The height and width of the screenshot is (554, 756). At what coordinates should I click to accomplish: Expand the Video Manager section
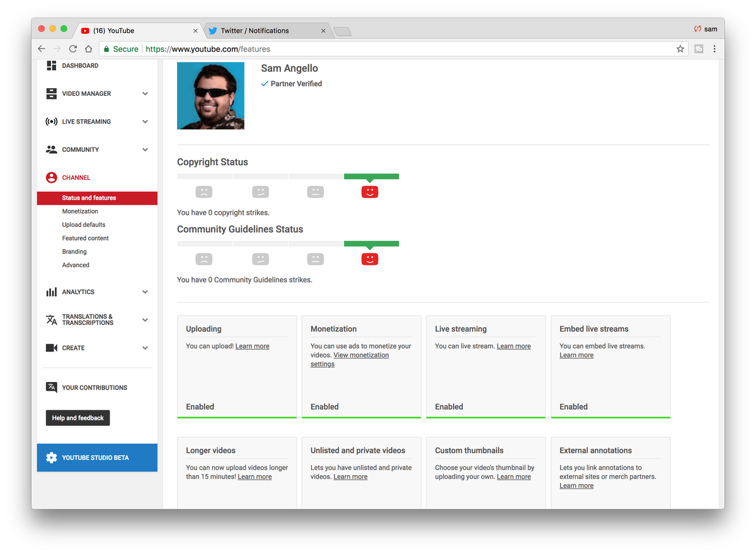tap(146, 93)
